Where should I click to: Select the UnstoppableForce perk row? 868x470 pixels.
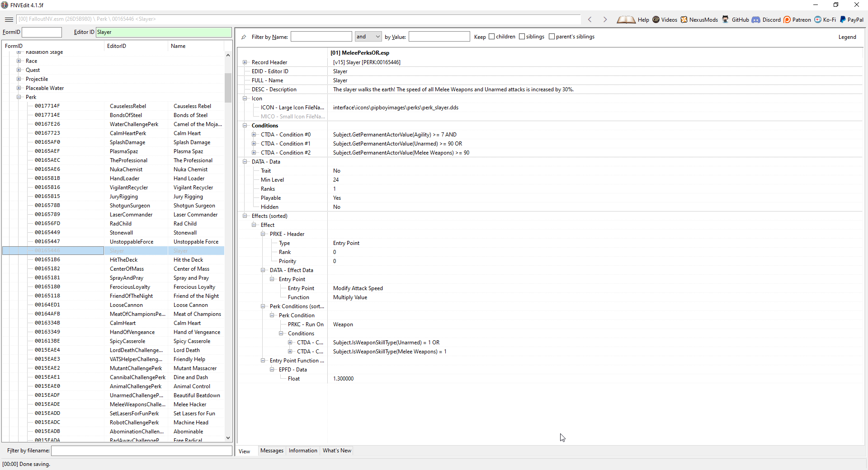coord(113,242)
